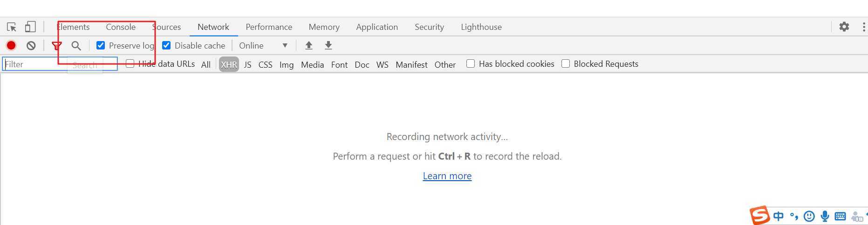
Task: Open search with the magnifier icon
Action: (x=76, y=45)
